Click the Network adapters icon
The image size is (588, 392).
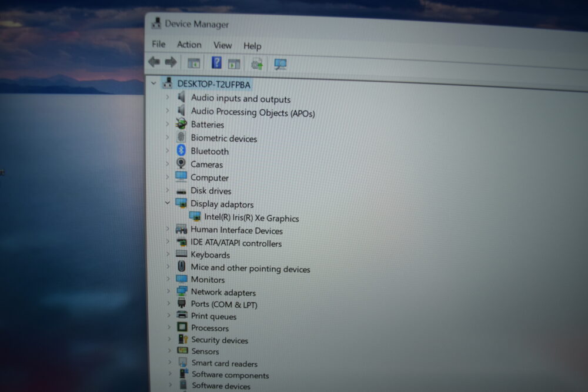tap(182, 291)
